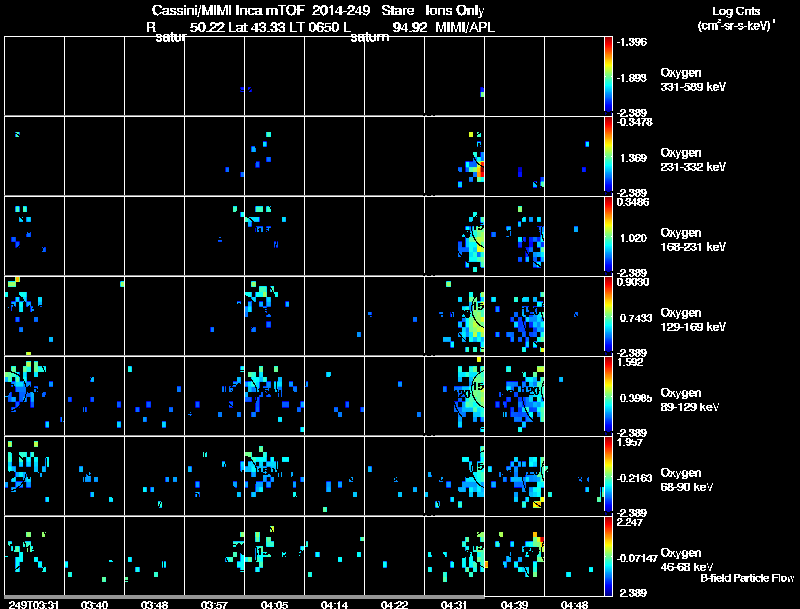The width and height of the screenshot is (800, 609).
Task: Click the 'Oxygen 46-68 keV' row label
Action: click(687, 560)
